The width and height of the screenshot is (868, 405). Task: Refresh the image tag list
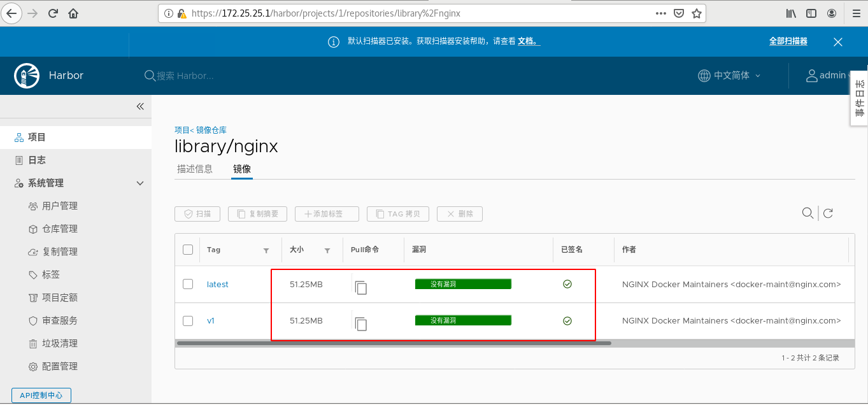(x=828, y=213)
